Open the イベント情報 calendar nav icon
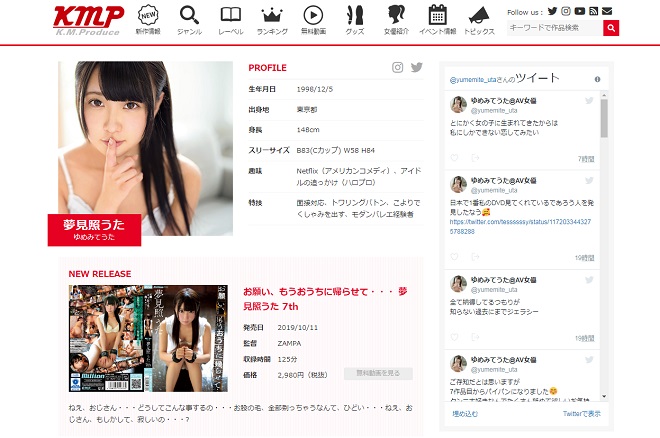Image resolution: width=660 pixels, height=438 pixels. [437, 20]
